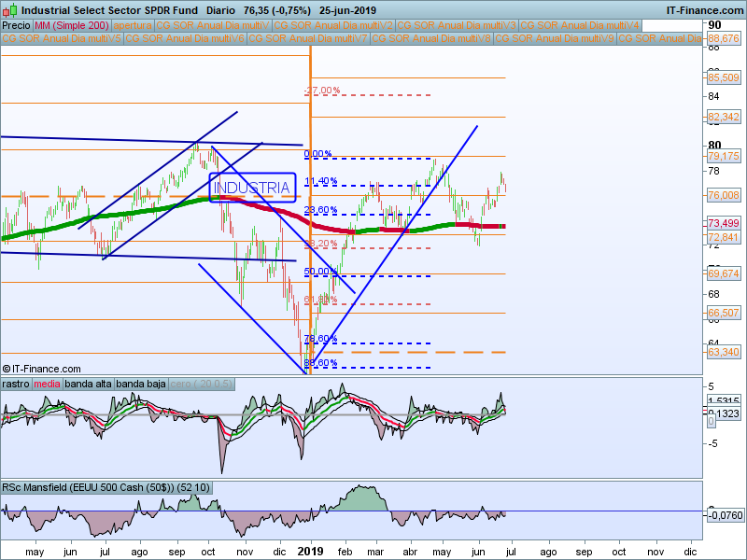The image size is (747, 560).
Task: Click the 66,507 price level tag
Action: [724, 313]
